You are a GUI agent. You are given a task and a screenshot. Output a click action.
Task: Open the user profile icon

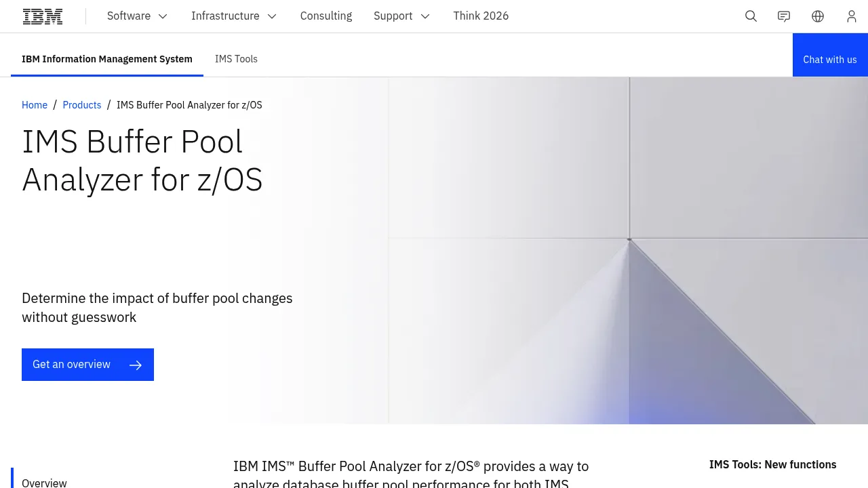(x=852, y=16)
